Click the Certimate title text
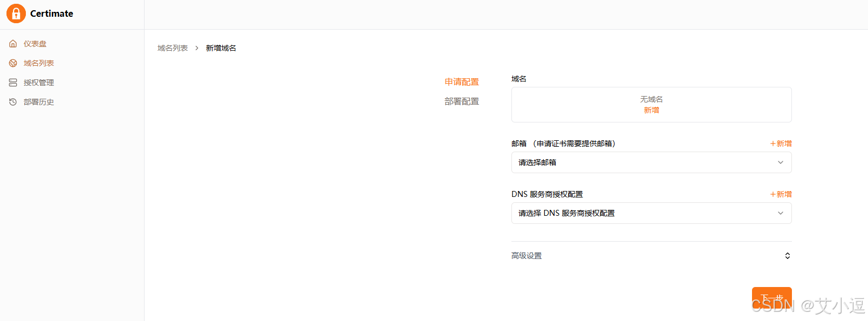Screen dimensions: 868x321 52,13
